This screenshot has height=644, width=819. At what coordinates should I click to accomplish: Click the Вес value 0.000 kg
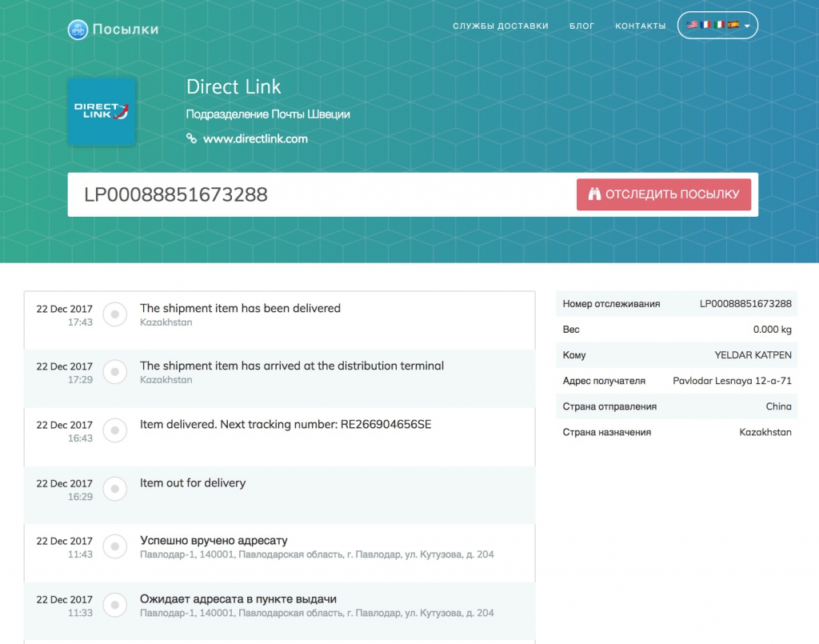coord(772,330)
